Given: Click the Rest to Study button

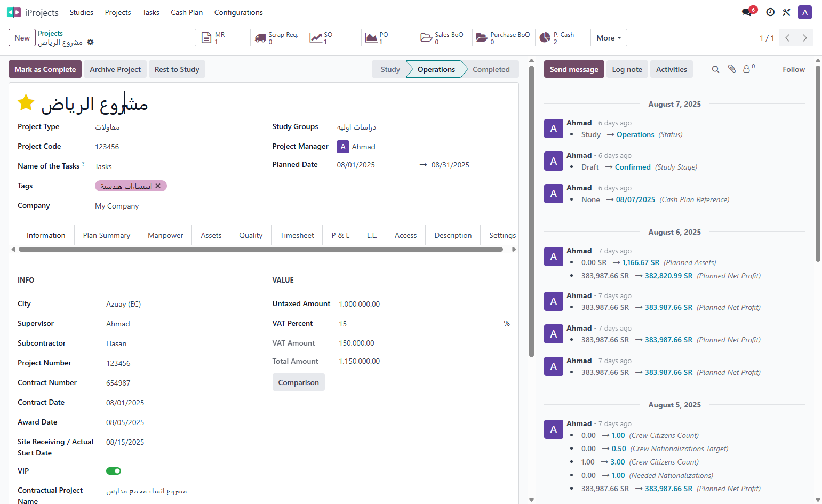Looking at the screenshot, I should point(177,69).
